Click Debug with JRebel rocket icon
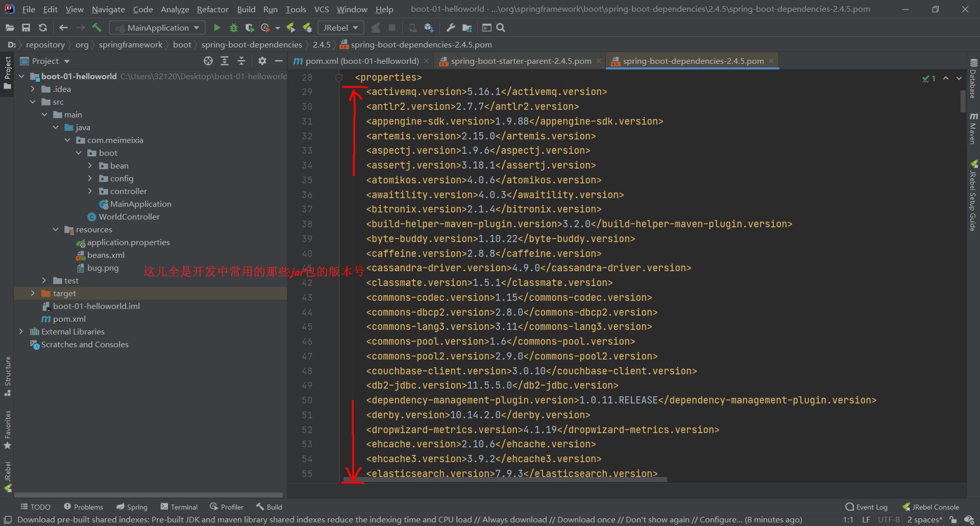This screenshot has height=526, width=980. coord(307,28)
